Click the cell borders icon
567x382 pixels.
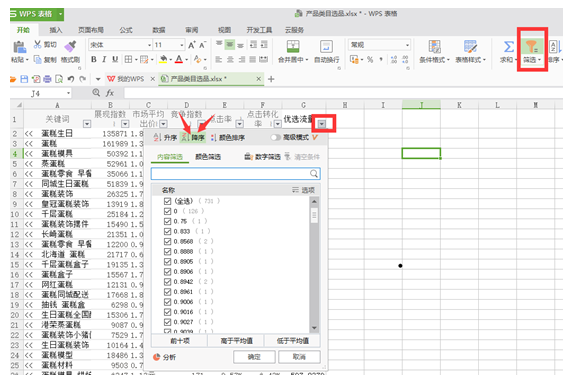click(128, 59)
